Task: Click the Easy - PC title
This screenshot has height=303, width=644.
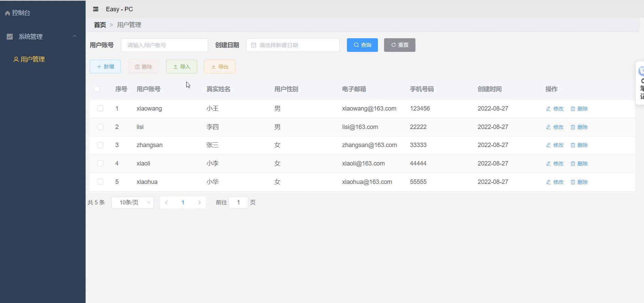Action: pos(119,9)
